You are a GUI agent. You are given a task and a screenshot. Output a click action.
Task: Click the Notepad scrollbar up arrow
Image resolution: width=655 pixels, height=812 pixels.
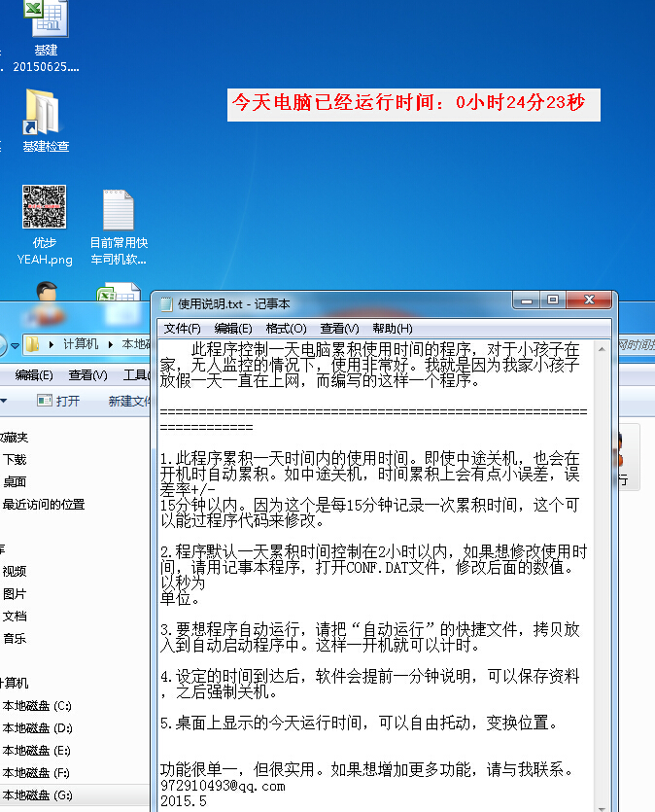point(602,349)
